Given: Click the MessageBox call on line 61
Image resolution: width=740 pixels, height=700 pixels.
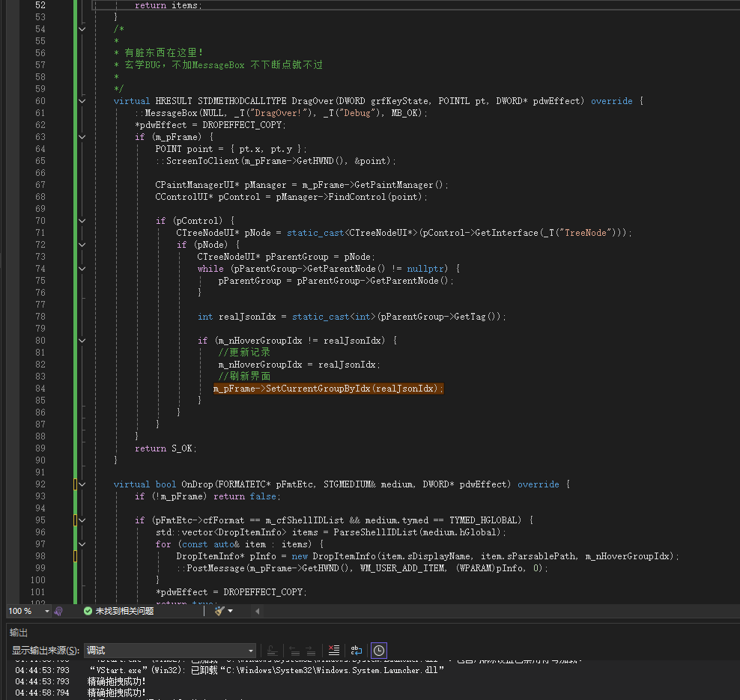Looking at the screenshot, I should [x=282, y=113].
